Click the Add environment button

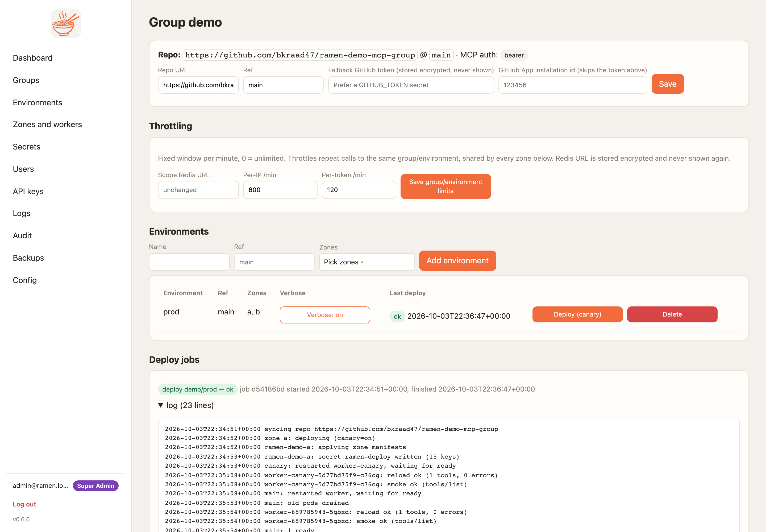[457, 261]
